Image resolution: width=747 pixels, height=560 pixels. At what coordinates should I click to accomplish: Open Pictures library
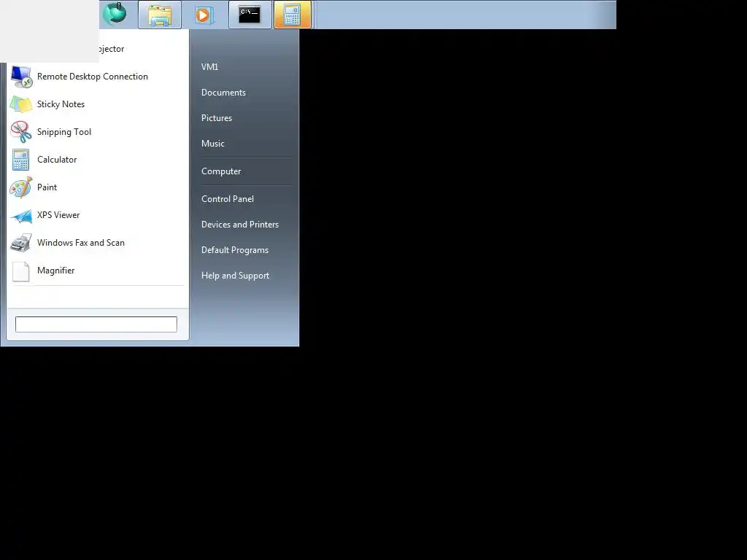point(216,118)
